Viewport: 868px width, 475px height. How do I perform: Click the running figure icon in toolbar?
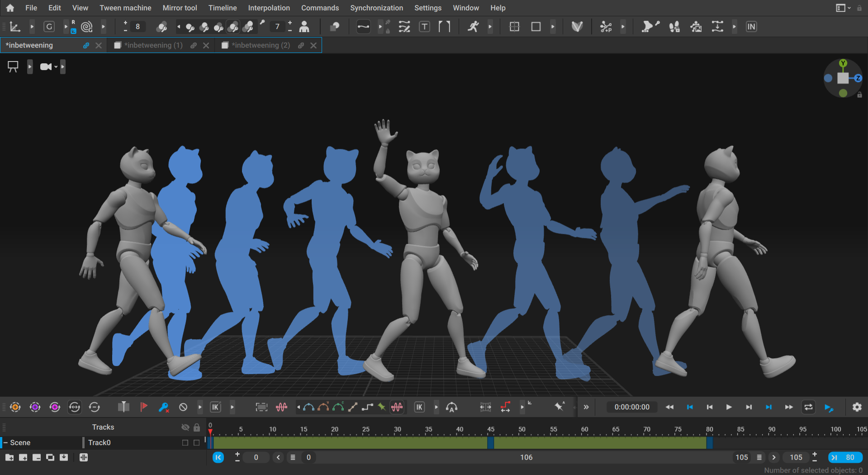pos(473,27)
